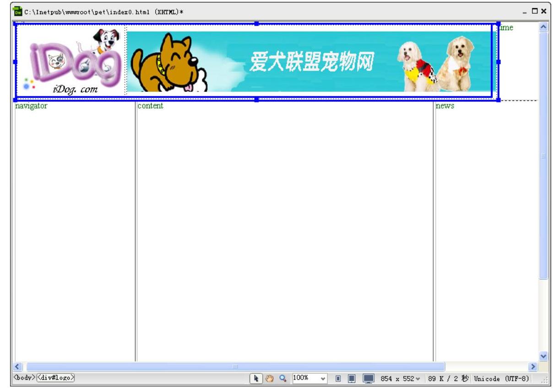Switch to desktop size preview icon
This screenshot has width=559, height=392.
point(369,379)
